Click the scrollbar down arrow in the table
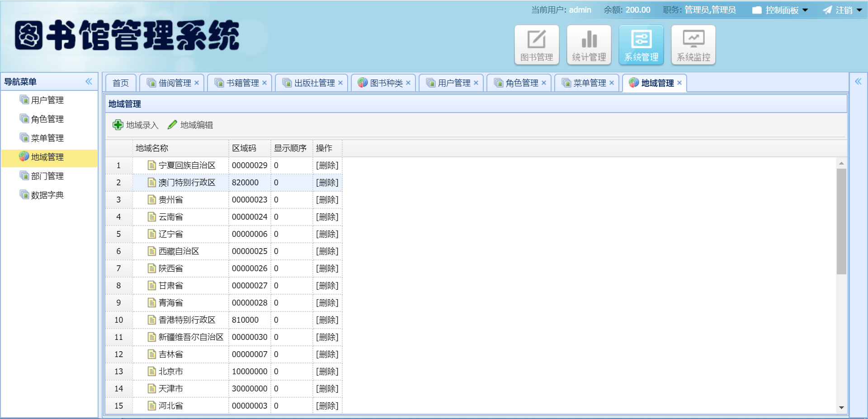Image resolution: width=868 pixels, height=419 pixels. click(x=841, y=406)
